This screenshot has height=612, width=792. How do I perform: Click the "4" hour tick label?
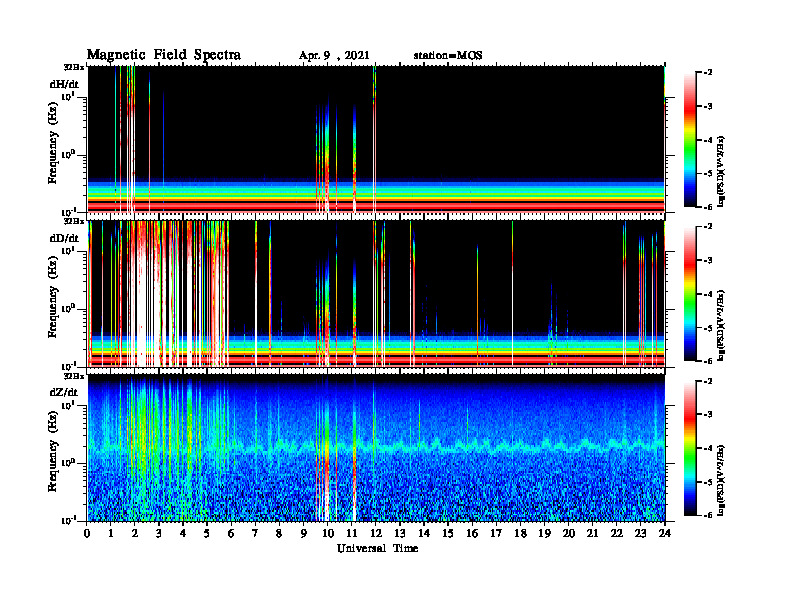183,533
